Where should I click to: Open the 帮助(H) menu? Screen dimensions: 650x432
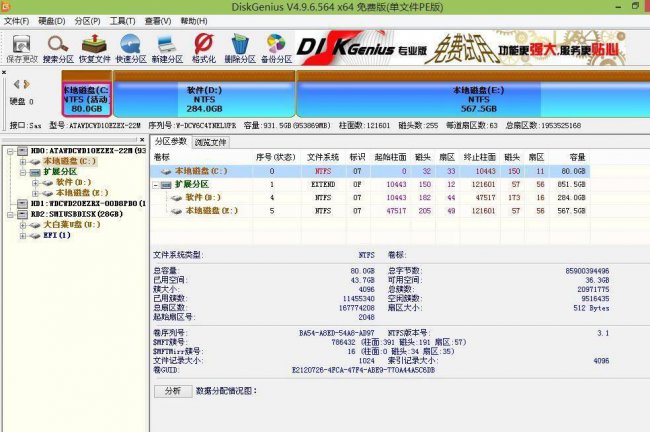click(x=194, y=21)
